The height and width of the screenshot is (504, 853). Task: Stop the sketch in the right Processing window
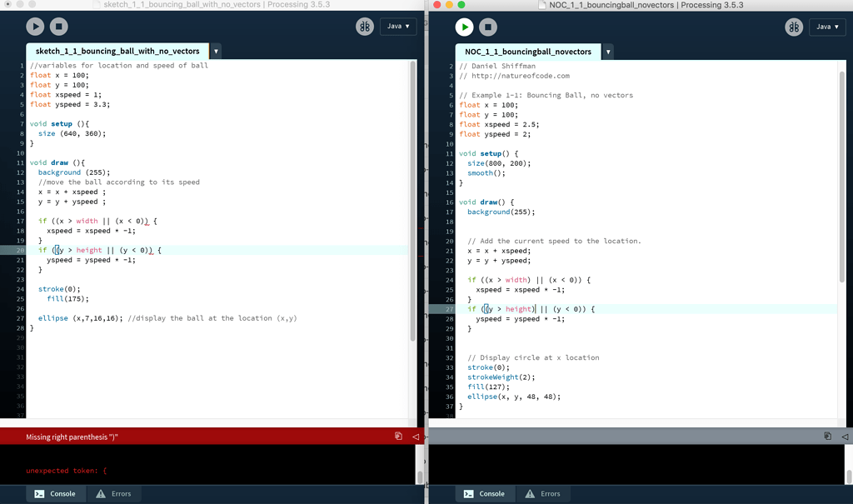pos(487,27)
